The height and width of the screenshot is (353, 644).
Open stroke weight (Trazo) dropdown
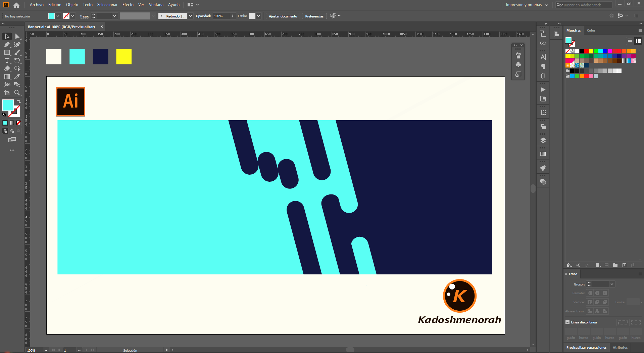click(115, 16)
